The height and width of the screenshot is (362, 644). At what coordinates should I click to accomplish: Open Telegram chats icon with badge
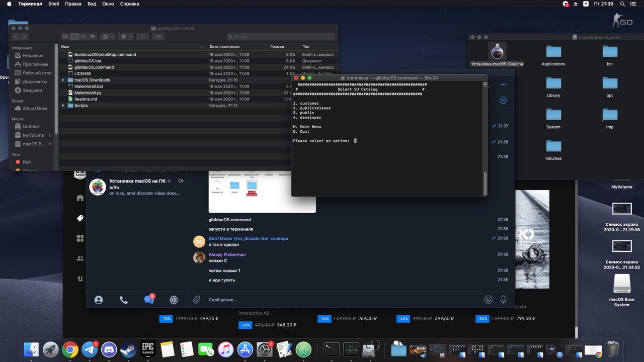pyautogui.click(x=149, y=299)
